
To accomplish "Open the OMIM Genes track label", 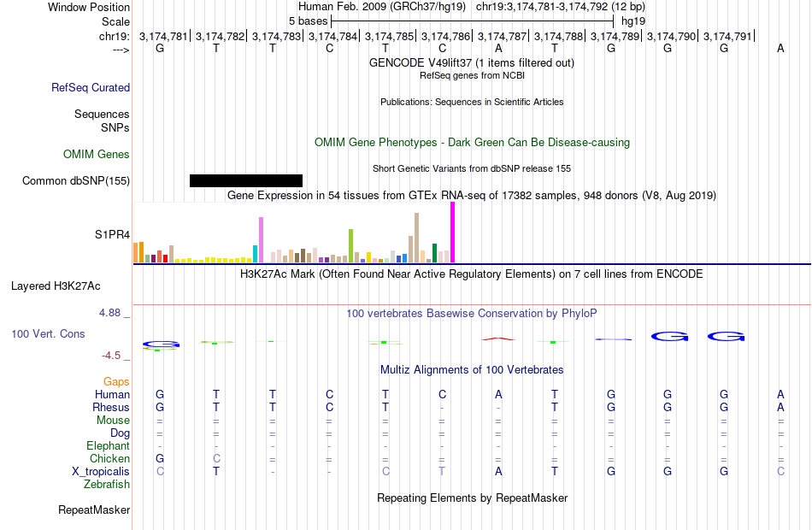I will pos(97,155).
